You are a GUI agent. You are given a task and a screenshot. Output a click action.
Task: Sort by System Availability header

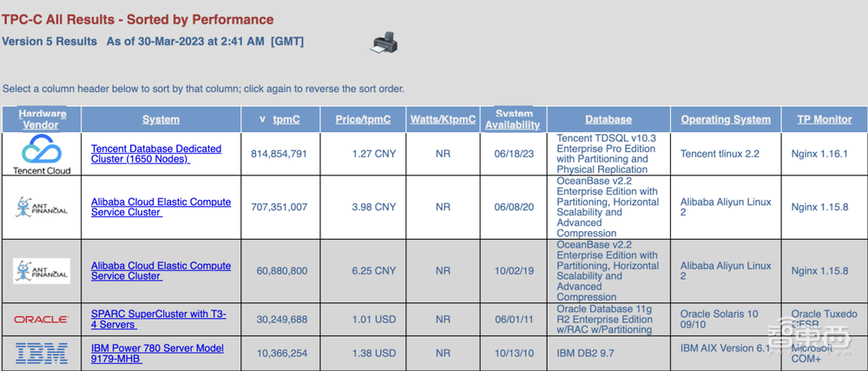tap(512, 119)
